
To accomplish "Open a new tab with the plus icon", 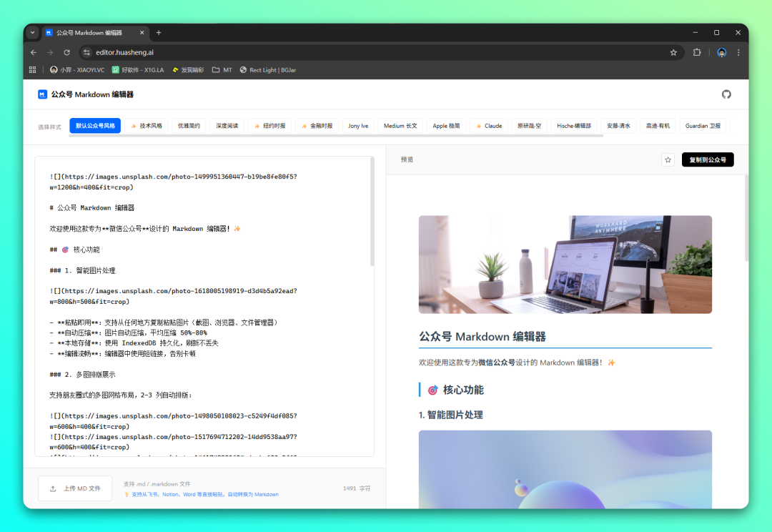I will tap(159, 32).
